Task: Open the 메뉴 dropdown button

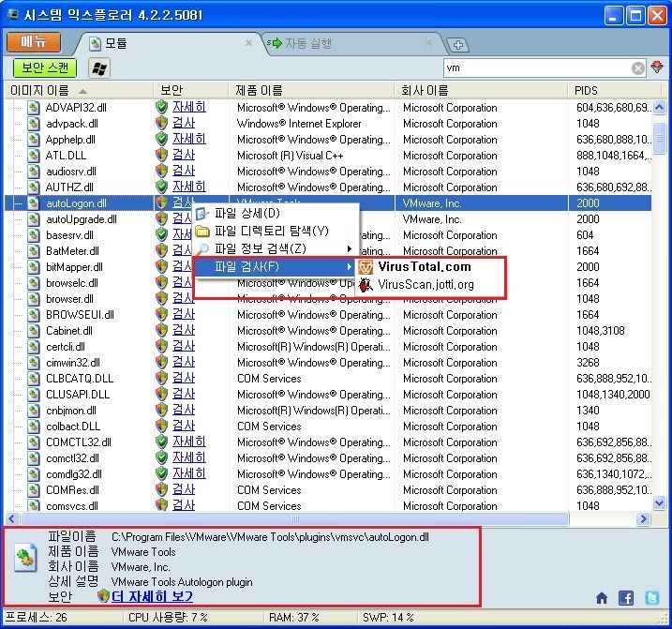Action: (x=34, y=42)
